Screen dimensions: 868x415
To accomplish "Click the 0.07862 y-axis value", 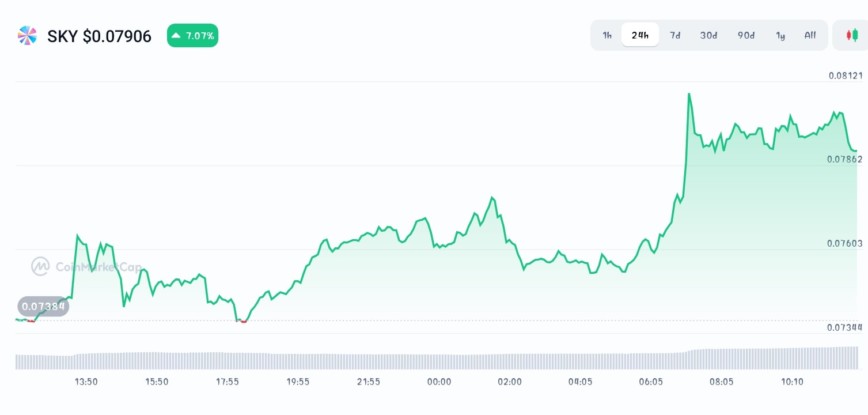I will [x=846, y=159].
